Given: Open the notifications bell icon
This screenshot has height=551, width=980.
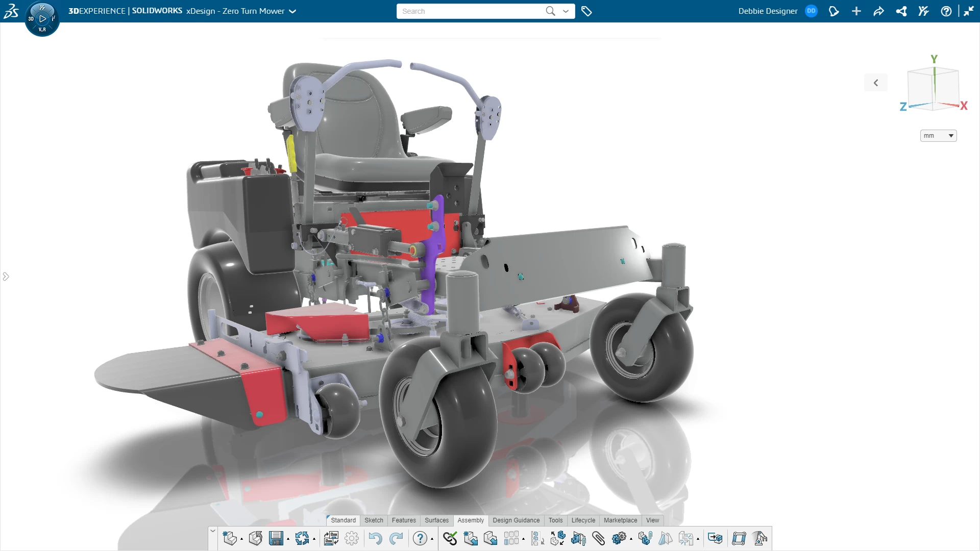Looking at the screenshot, I should [834, 11].
